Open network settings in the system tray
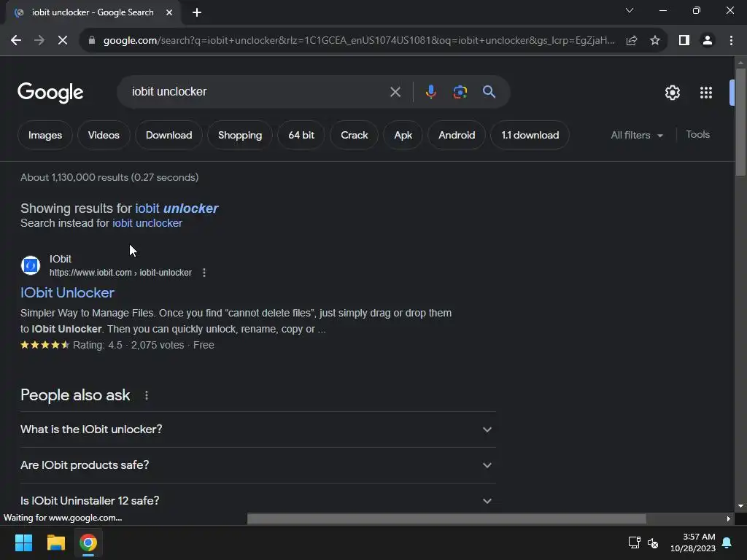747x560 pixels. [x=634, y=542]
